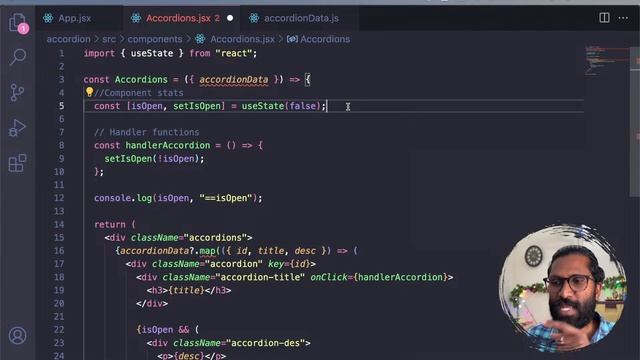
Task: Open the More Actions ellipsis menu
Action: click(x=623, y=18)
